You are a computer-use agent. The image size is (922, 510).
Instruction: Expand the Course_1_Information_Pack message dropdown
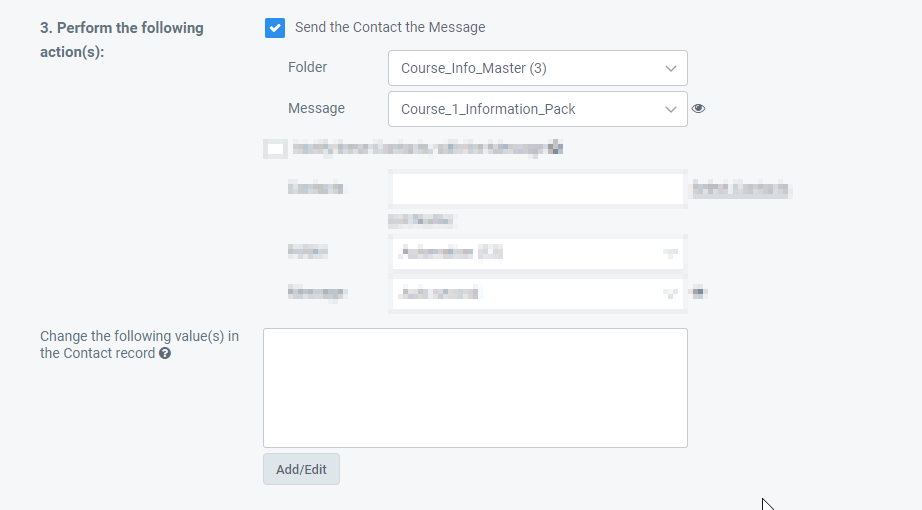click(x=537, y=109)
